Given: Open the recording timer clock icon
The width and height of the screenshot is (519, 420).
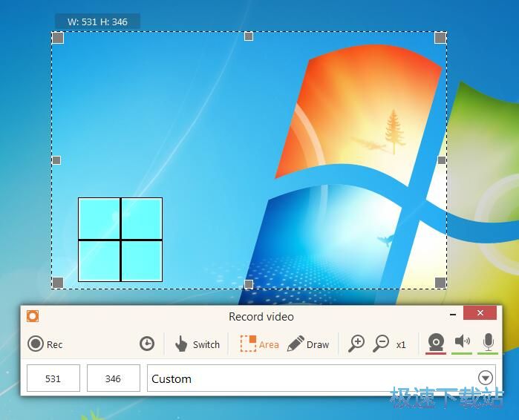Looking at the screenshot, I should click(x=147, y=344).
